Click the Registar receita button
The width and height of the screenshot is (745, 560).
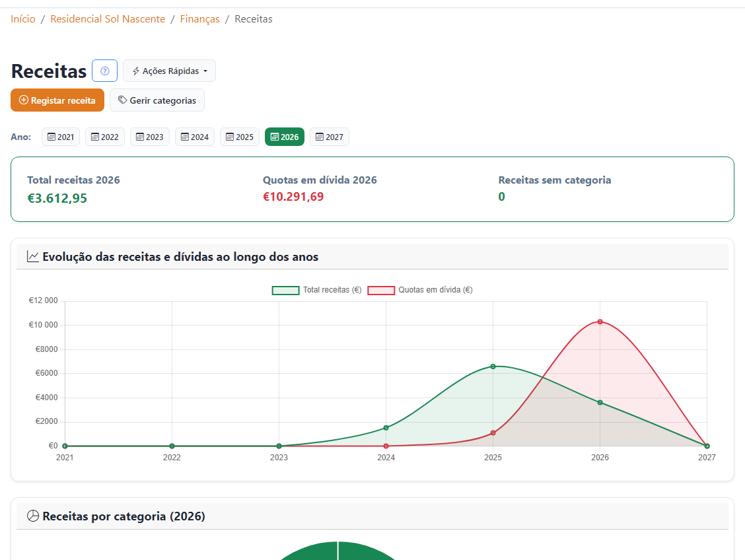pos(57,100)
